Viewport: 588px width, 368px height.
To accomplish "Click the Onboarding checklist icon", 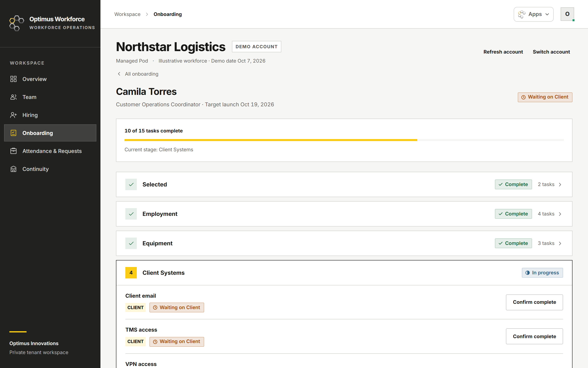I will tap(13, 133).
